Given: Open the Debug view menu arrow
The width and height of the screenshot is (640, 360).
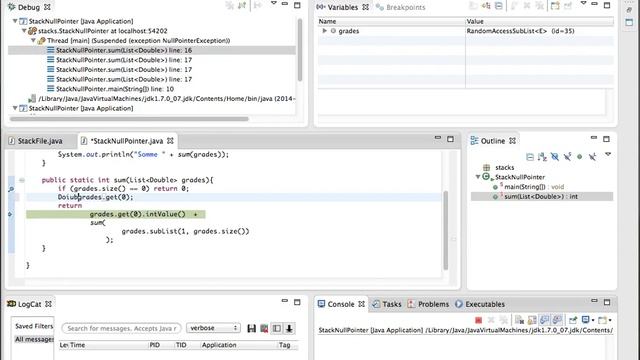Looking at the screenshot, I should [x=274, y=4].
